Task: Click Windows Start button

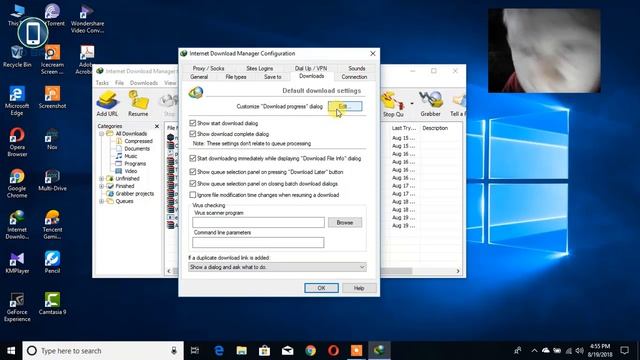Action: (x=11, y=351)
